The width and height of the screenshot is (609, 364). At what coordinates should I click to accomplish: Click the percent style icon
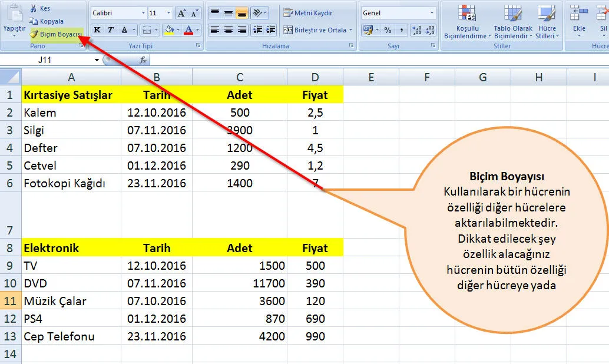coord(388,30)
